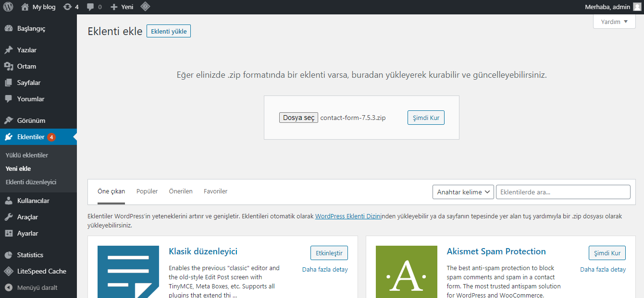Open the Anahtar kelime search type dropdown
Viewport: 644px width, 298px height.
(463, 192)
